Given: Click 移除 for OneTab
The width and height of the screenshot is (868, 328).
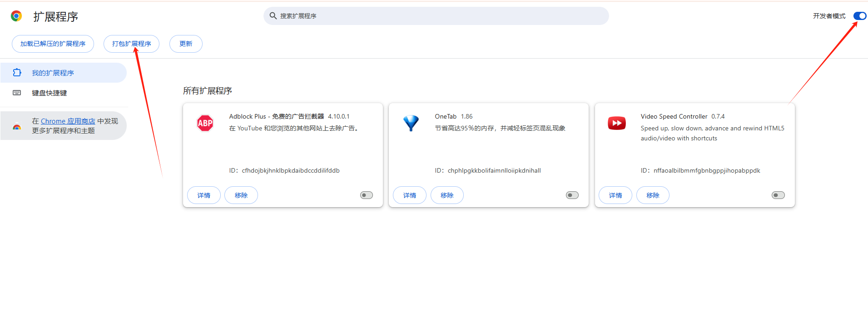Looking at the screenshot, I should click(x=447, y=195).
